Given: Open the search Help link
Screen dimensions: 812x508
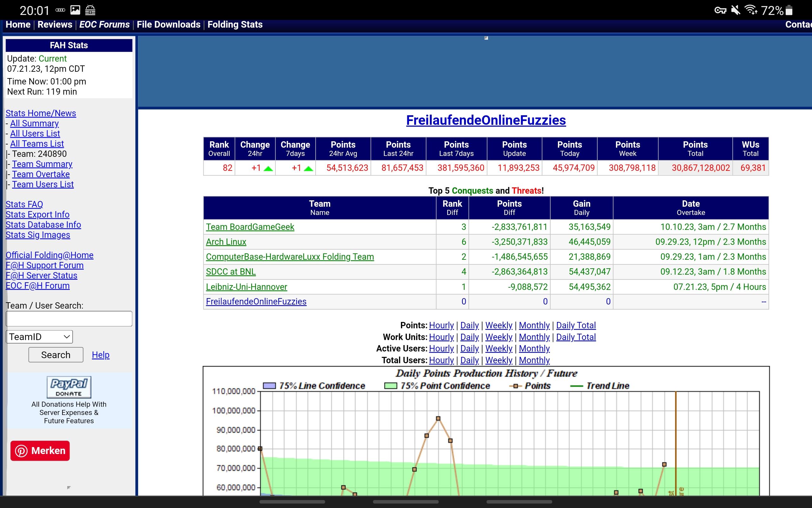Looking at the screenshot, I should pyautogui.click(x=101, y=355).
